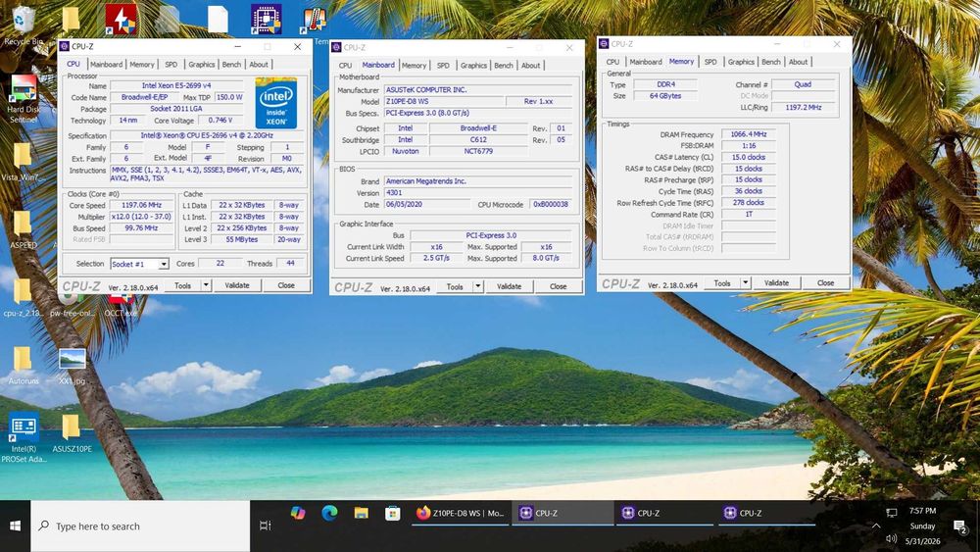This screenshot has width=980, height=552.
Task: Launch the purple CPU-Z chip desktop shortcut
Action: click(267, 19)
